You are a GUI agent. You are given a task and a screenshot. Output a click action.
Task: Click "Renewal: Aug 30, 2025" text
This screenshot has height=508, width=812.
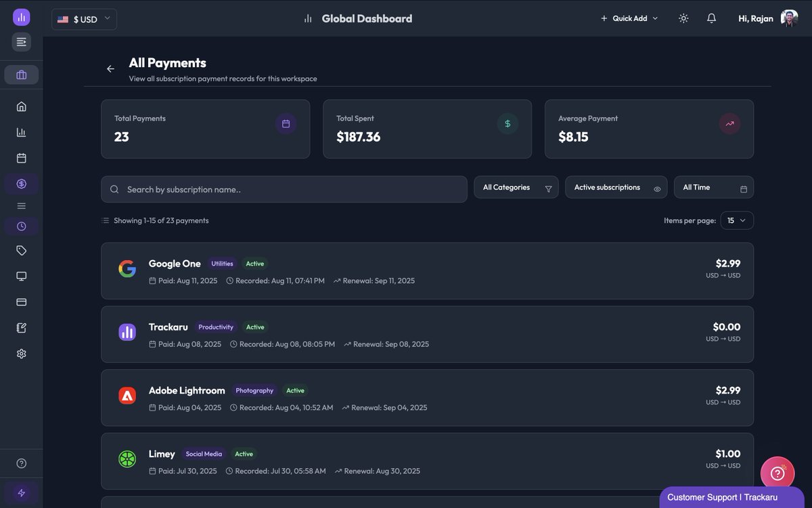(382, 471)
